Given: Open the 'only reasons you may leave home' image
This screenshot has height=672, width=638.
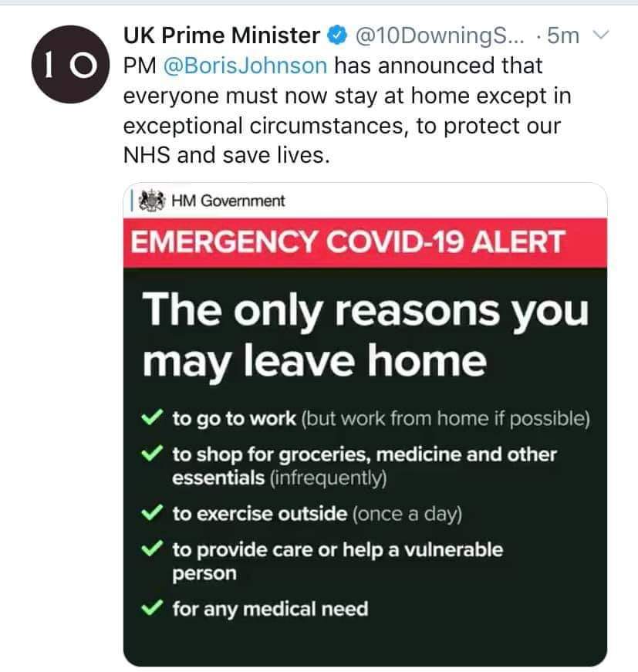Looking at the screenshot, I should 365,424.
